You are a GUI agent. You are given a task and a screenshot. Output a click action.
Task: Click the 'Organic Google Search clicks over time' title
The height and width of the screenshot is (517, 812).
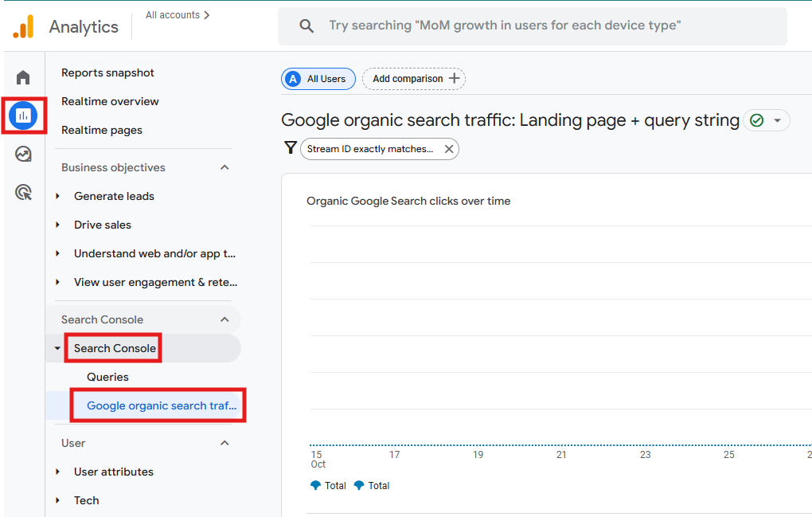pos(408,201)
